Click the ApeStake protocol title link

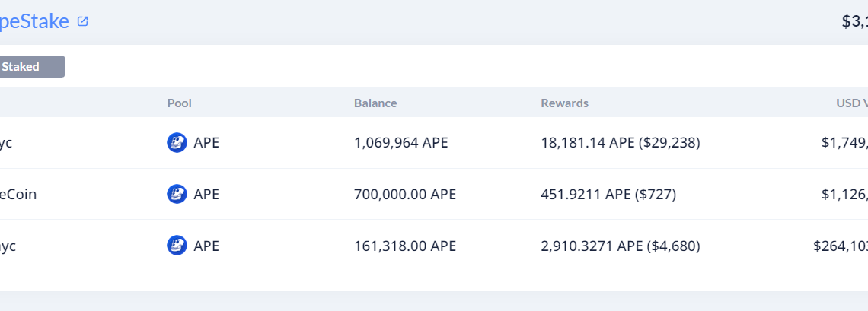pyautogui.click(x=35, y=21)
